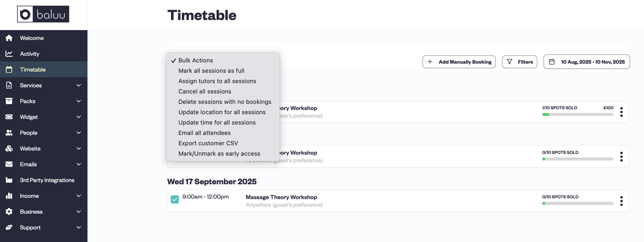Click the Income bar chart icon

pyautogui.click(x=9, y=196)
